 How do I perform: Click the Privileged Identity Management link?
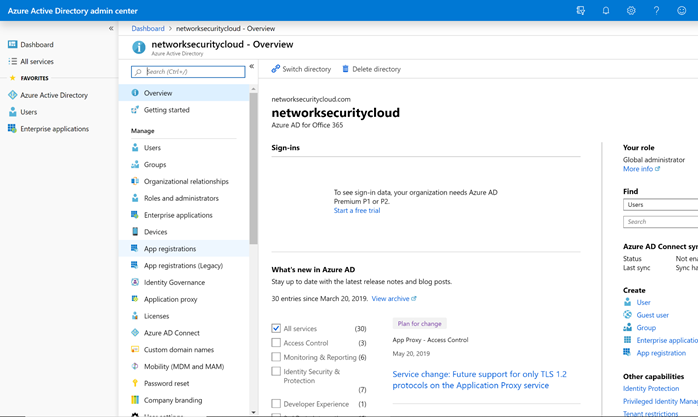click(661, 401)
